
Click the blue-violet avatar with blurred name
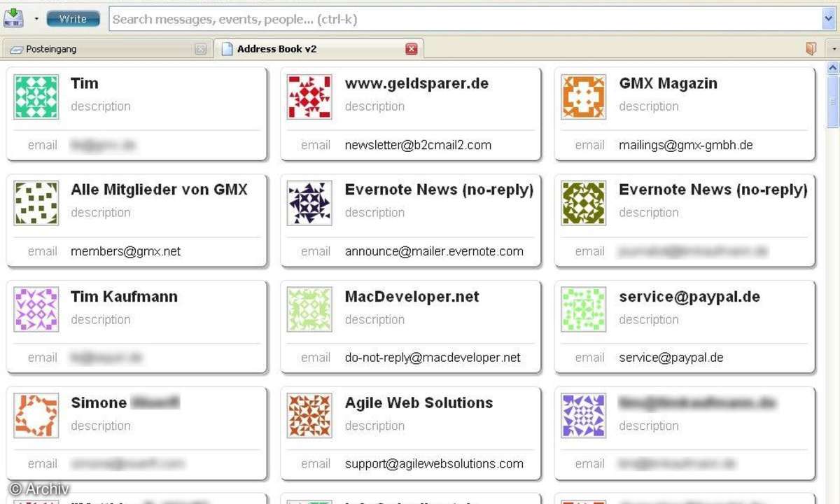[x=584, y=416]
